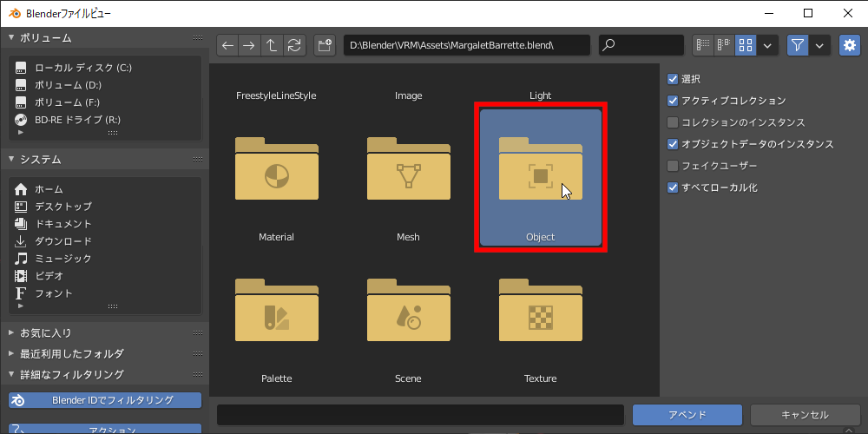Click the FreestyleLineStyle label
This screenshot has width=868, height=434.
[276, 95]
